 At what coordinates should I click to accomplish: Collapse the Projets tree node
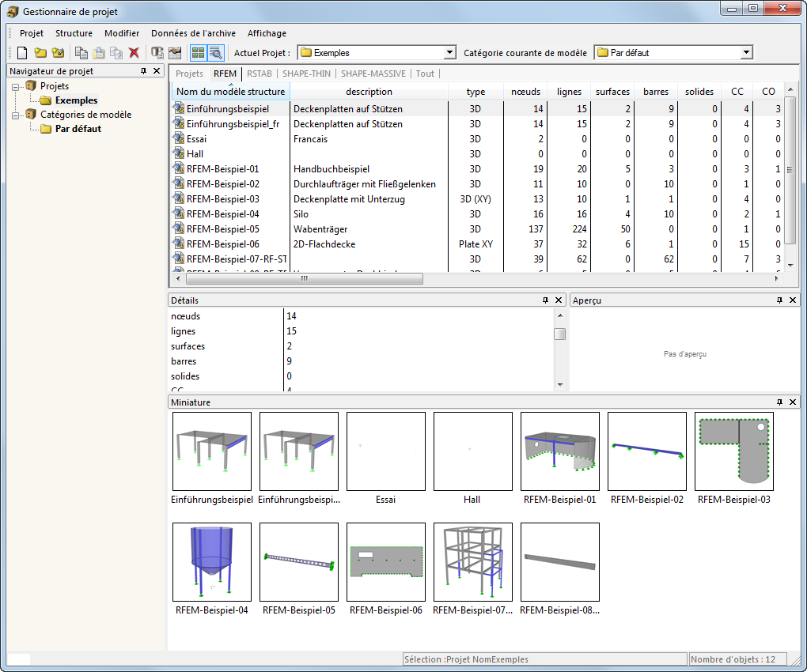point(17,86)
